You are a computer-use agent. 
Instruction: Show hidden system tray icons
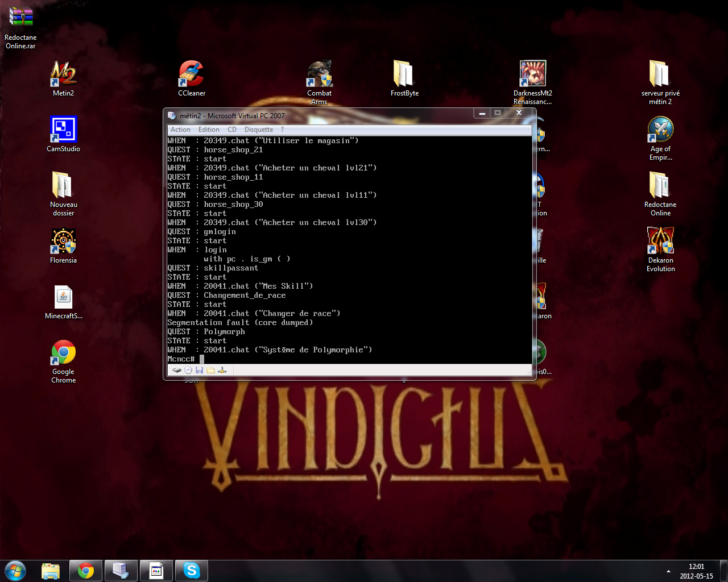pos(668,571)
